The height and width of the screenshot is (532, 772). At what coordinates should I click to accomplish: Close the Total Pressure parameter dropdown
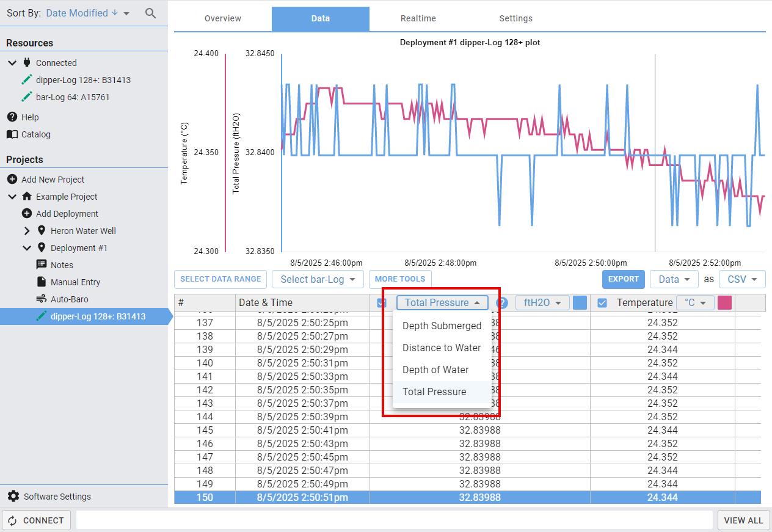tap(442, 302)
